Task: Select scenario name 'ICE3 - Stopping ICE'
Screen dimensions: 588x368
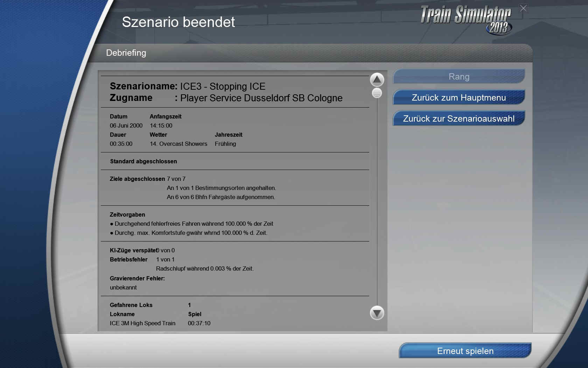Action: tap(223, 86)
